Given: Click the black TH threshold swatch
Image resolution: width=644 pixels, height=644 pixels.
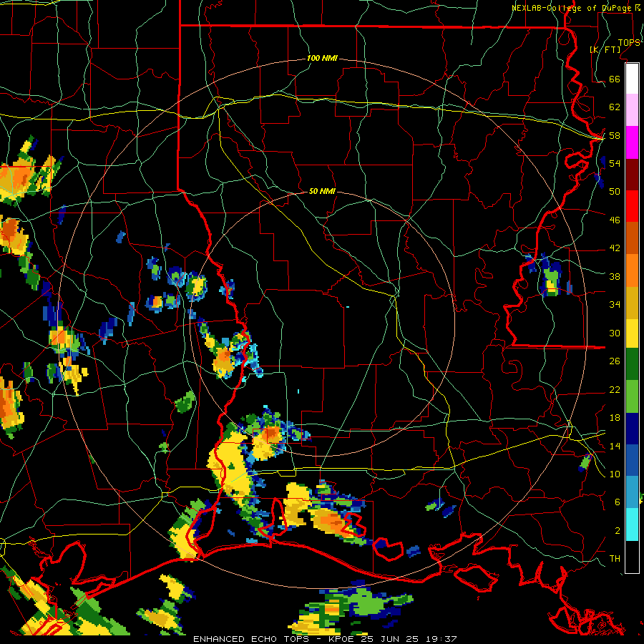Looking at the screenshot, I should 632,557.
